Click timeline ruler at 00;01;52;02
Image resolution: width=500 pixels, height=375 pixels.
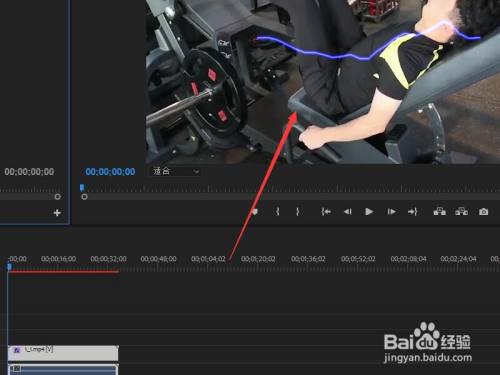point(358,259)
